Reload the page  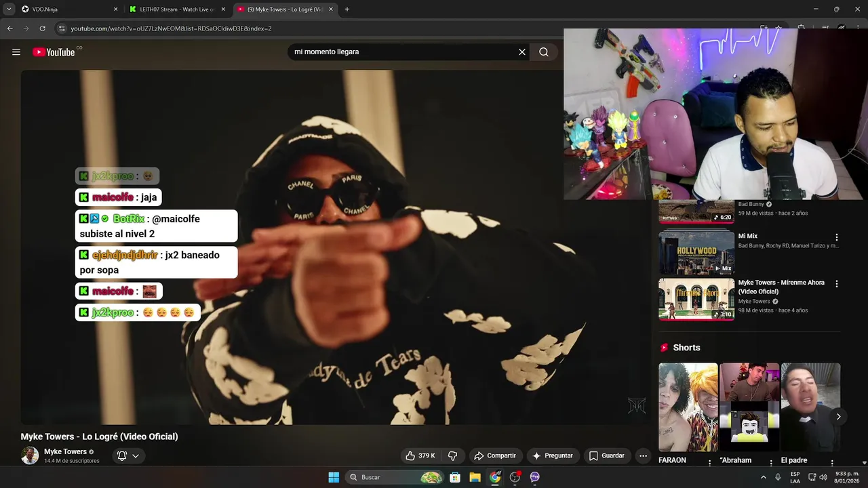[x=42, y=28]
